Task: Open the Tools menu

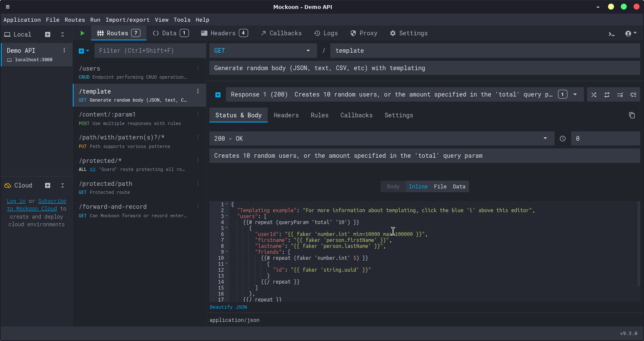Action: point(182,20)
